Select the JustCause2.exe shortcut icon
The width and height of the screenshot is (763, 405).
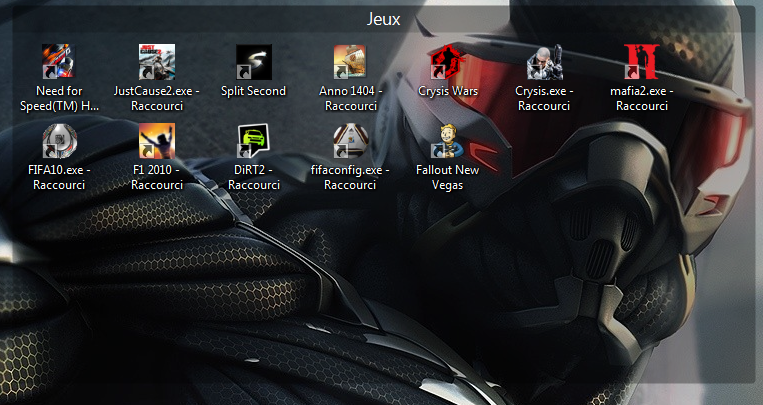tap(157, 61)
